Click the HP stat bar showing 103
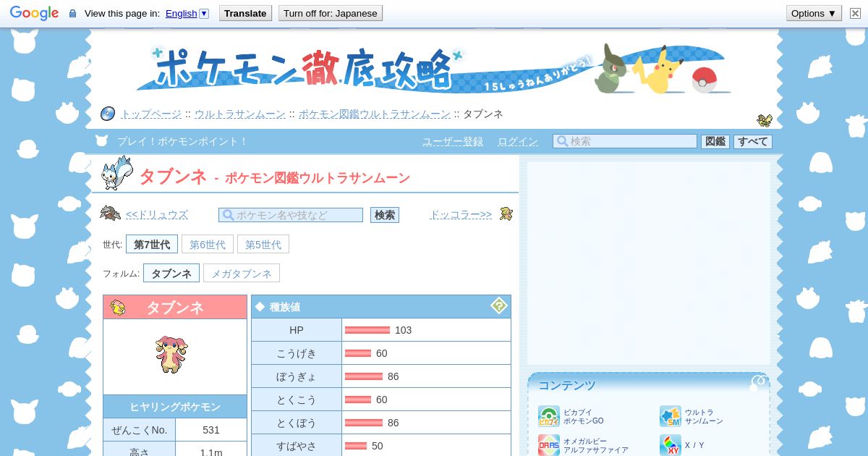This screenshot has width=868, height=456. point(367,330)
